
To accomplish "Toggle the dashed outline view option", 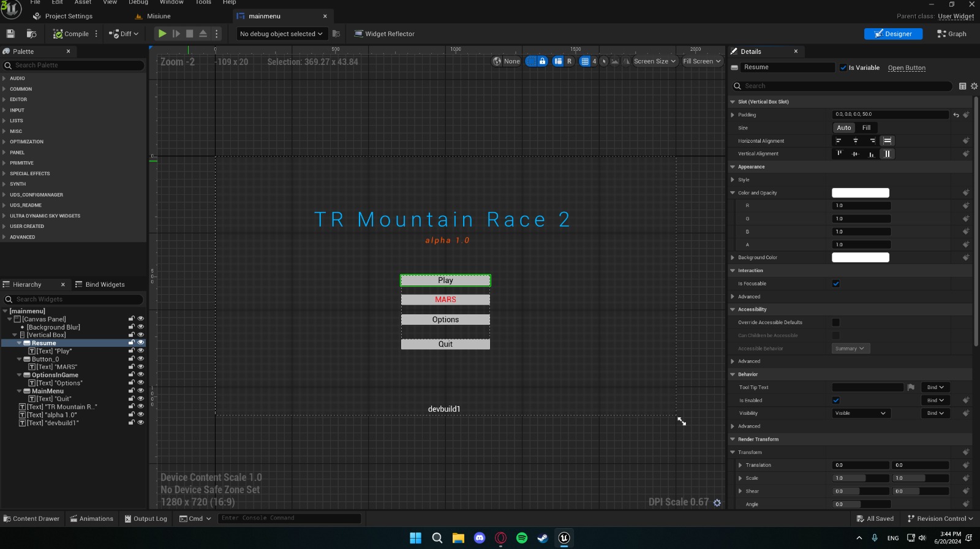I will [x=531, y=61].
